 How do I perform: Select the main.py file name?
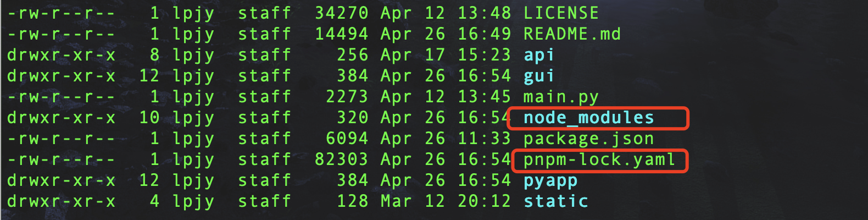[561, 97]
